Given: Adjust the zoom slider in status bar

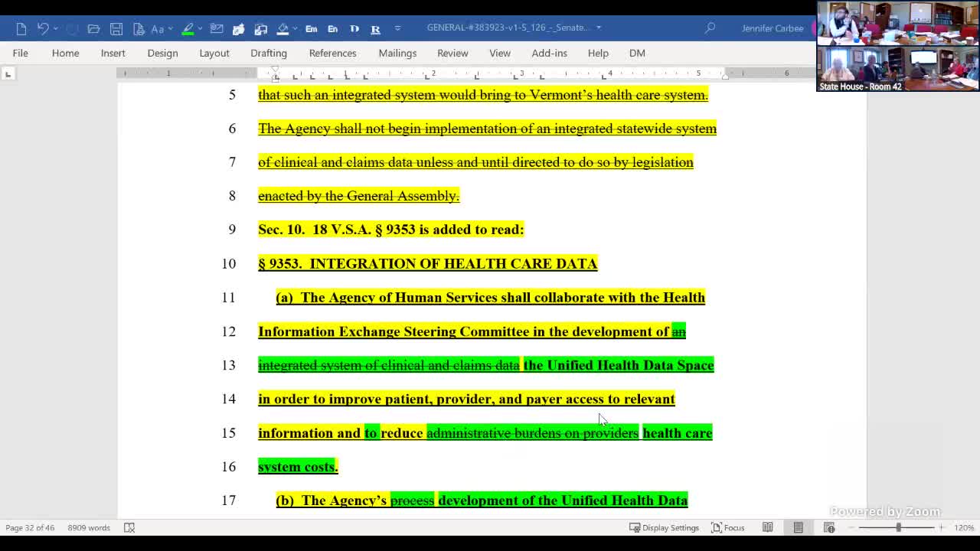Looking at the screenshot, I should 899,527.
